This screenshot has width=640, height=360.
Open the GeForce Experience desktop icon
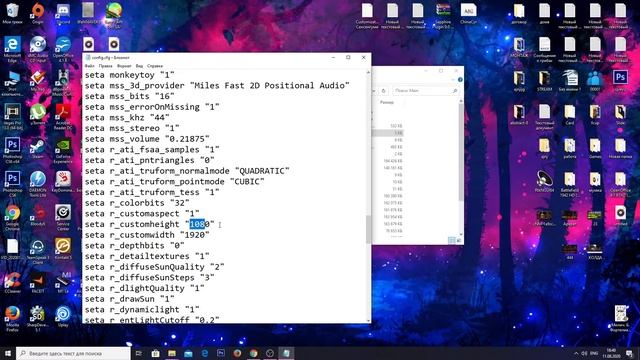tap(63, 151)
